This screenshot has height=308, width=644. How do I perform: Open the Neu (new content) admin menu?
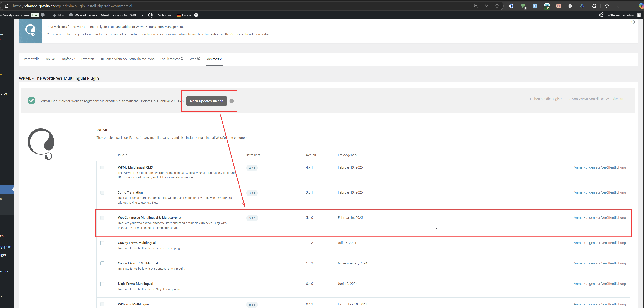tap(58, 15)
